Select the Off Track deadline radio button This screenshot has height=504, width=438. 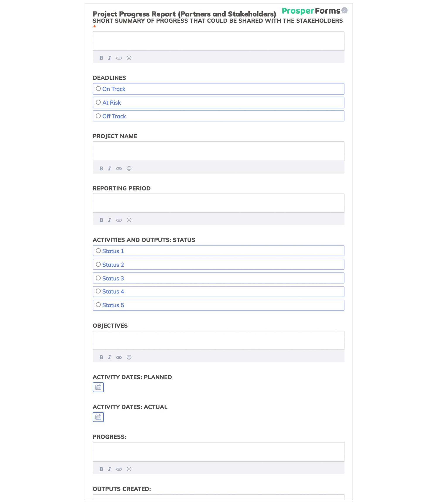pos(98,116)
